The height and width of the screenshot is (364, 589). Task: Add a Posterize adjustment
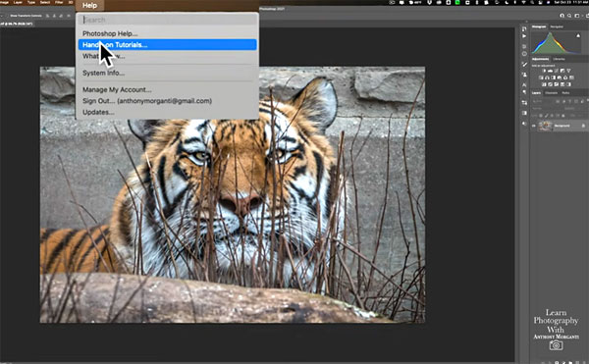551,84
